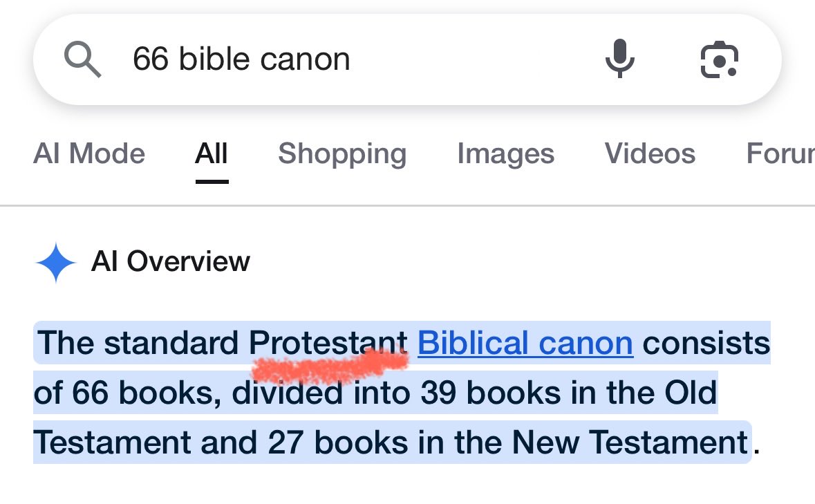Open the Videos tab
815x504 pixels.
(x=650, y=153)
